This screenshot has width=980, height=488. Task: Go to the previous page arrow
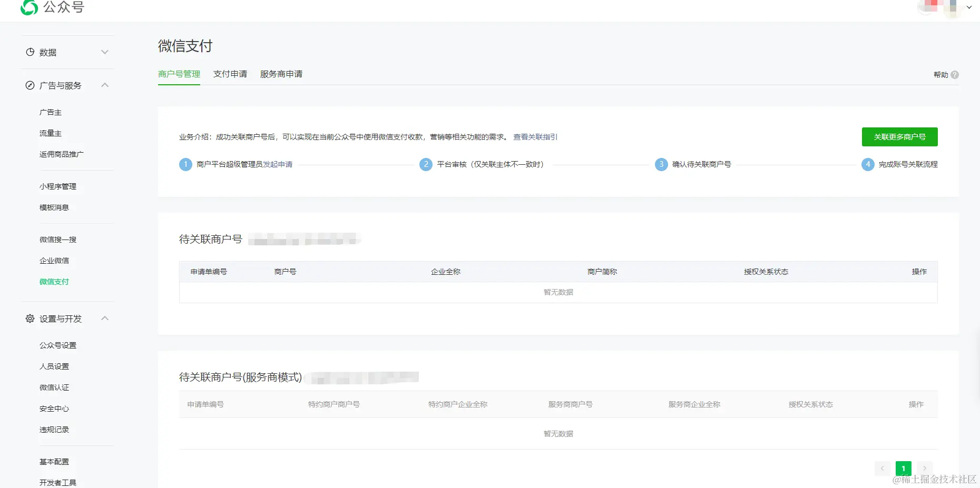point(883,468)
